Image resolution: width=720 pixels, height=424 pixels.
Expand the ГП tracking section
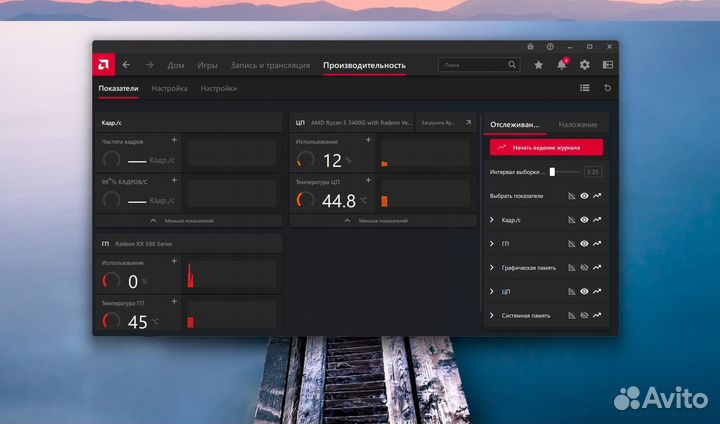point(492,243)
